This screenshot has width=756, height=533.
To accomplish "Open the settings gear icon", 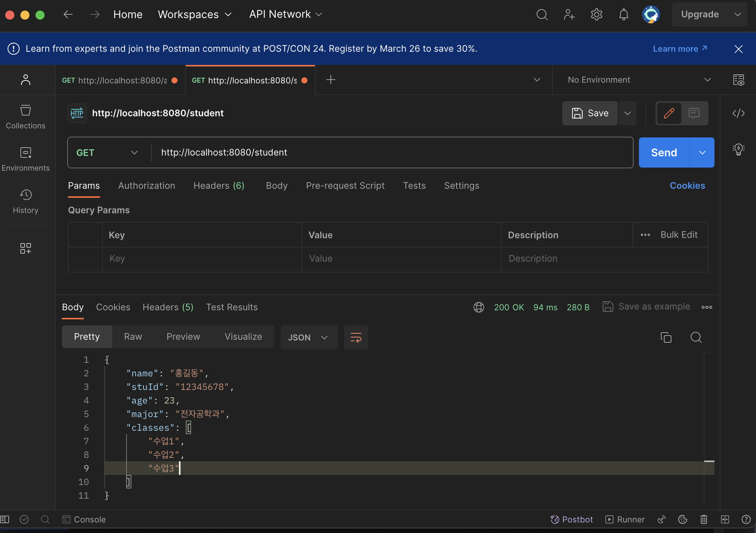I will click(x=596, y=14).
